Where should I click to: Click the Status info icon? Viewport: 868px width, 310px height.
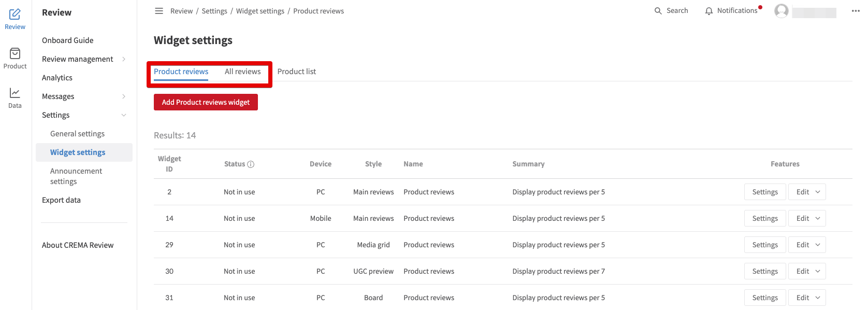[251, 164]
